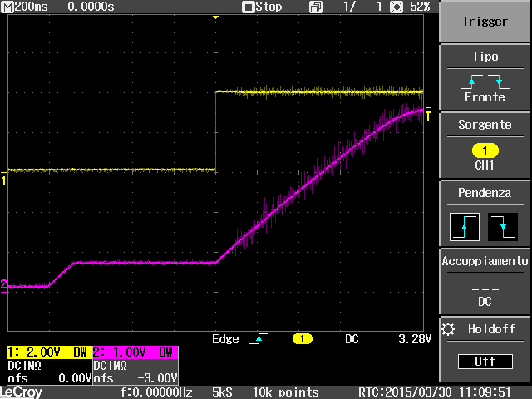Viewport: 532px width, 399px height.
Task: Click the channel 2 offset -3.00V value
Action: [x=158, y=378]
